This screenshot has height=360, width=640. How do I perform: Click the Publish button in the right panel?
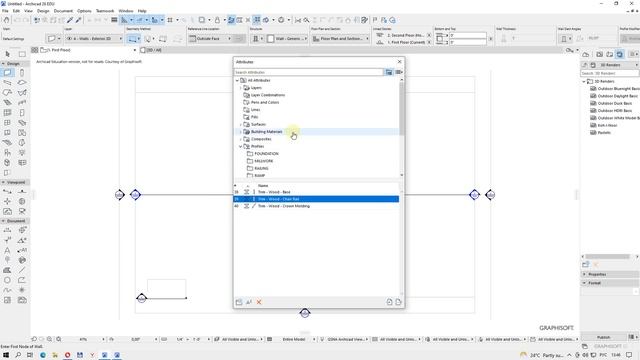[x=603, y=337]
